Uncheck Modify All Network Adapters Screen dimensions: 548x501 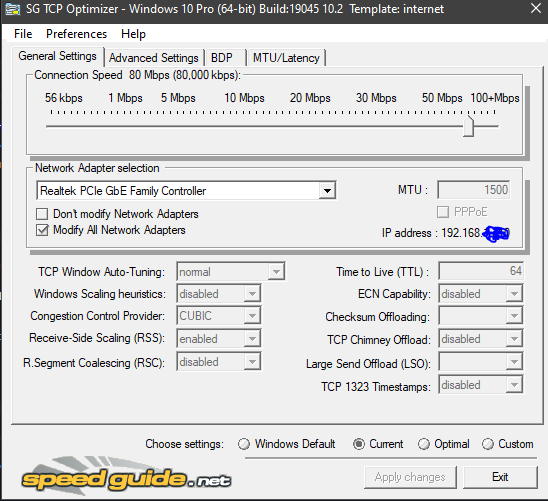pos(42,230)
